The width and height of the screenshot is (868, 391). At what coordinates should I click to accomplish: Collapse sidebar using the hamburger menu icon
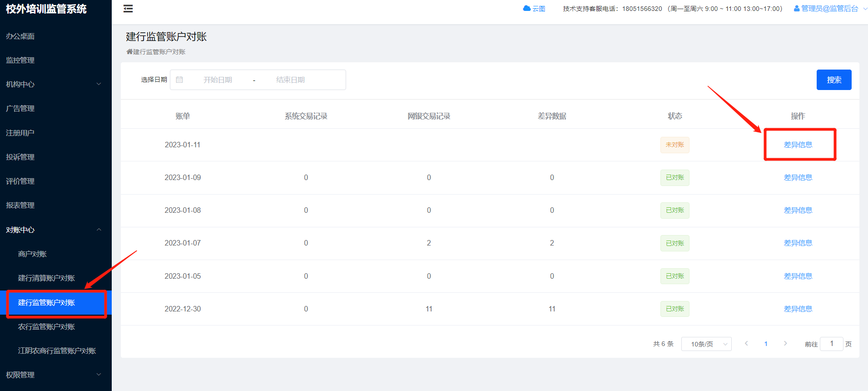[x=128, y=9]
